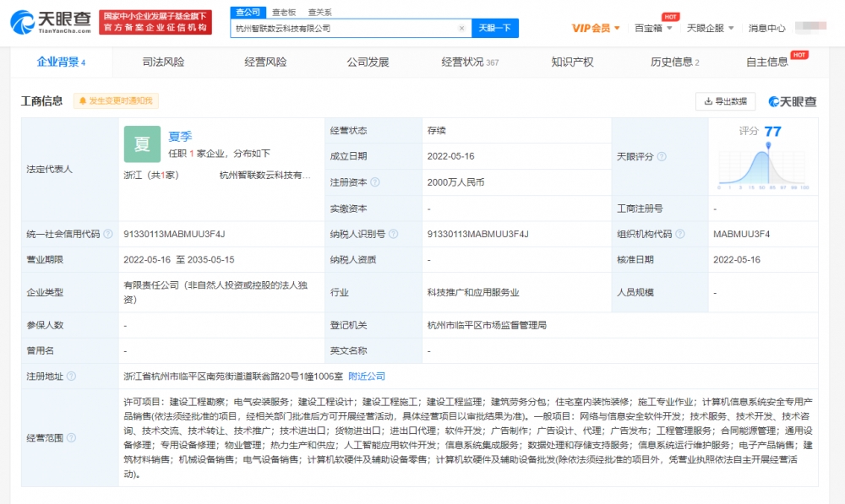Open the VIP会员 dropdown
This screenshot has height=504, width=845.
point(596,28)
